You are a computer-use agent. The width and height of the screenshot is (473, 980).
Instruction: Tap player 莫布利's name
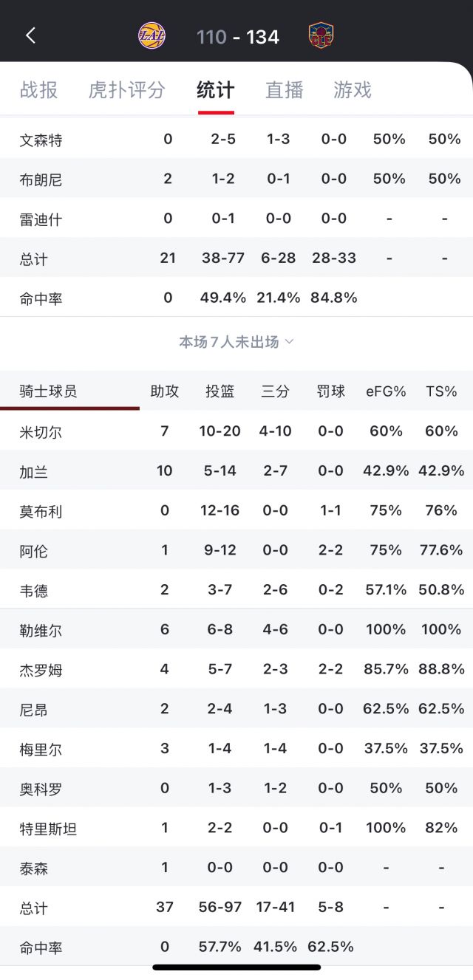click(41, 511)
